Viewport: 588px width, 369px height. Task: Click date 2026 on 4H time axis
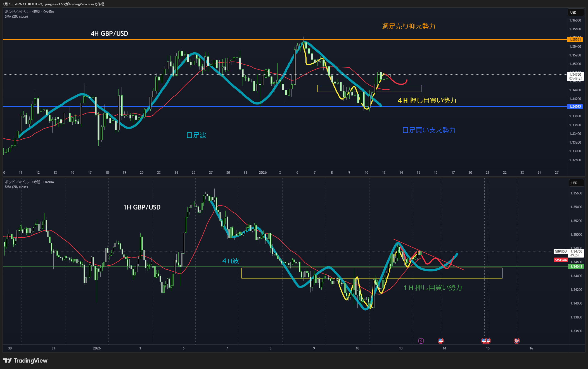(x=263, y=173)
